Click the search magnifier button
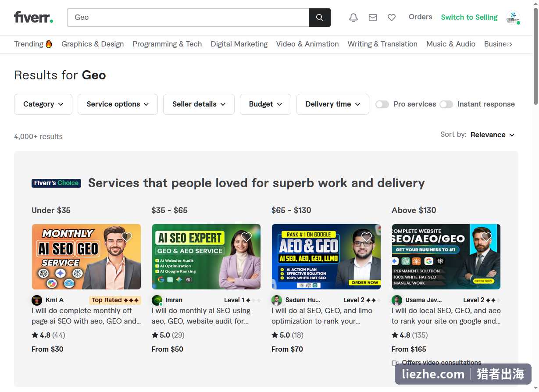Screen dimensions: 539x392 [320, 18]
